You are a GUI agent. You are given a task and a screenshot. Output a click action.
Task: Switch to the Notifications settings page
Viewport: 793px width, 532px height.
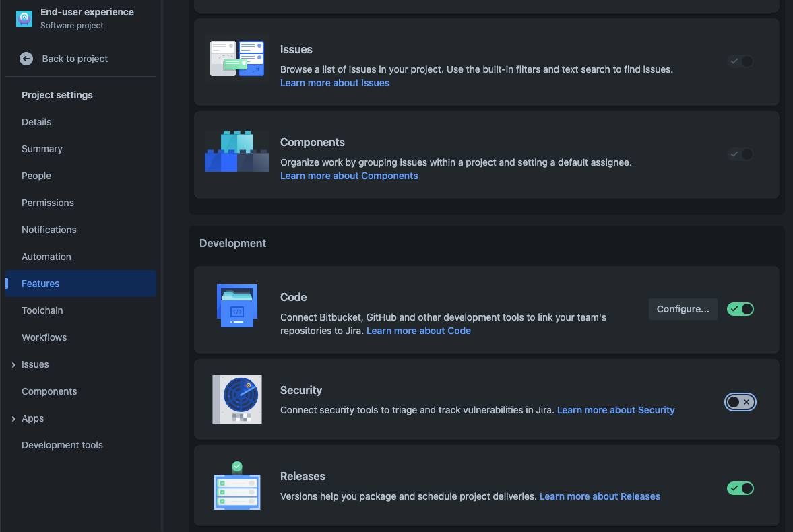(49, 230)
